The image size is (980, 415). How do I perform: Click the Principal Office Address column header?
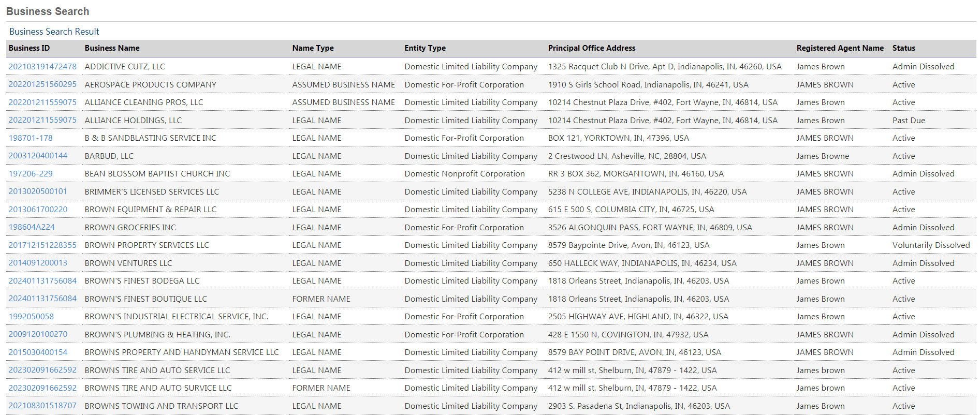pyautogui.click(x=592, y=48)
